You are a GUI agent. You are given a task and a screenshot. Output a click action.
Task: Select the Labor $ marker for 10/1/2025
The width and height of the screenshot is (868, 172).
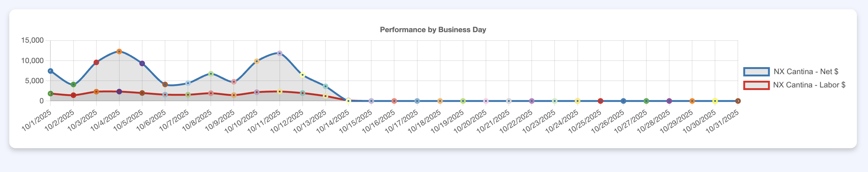coord(51,94)
